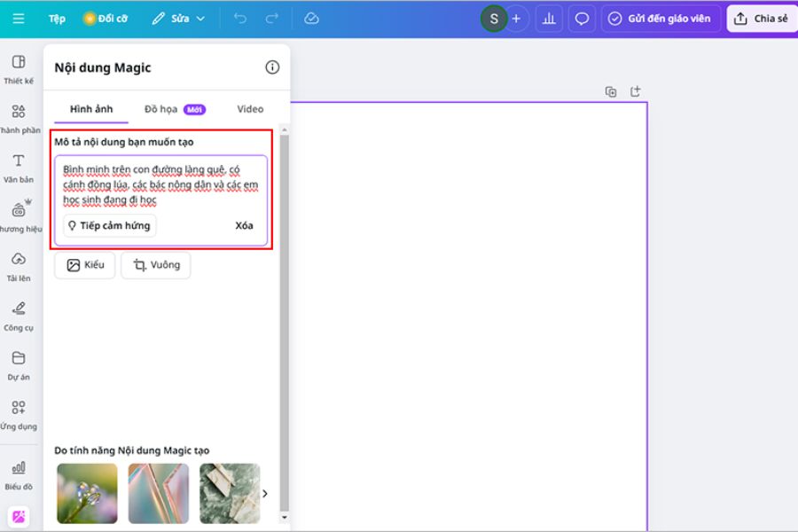This screenshot has height=532, width=798.
Task: Click the description prompt text field
Action: (x=160, y=184)
